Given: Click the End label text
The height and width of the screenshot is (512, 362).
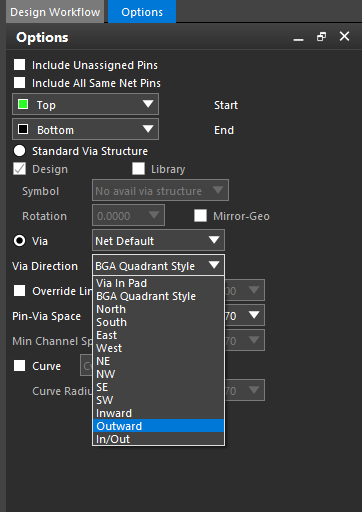Looking at the screenshot, I should point(224,130).
